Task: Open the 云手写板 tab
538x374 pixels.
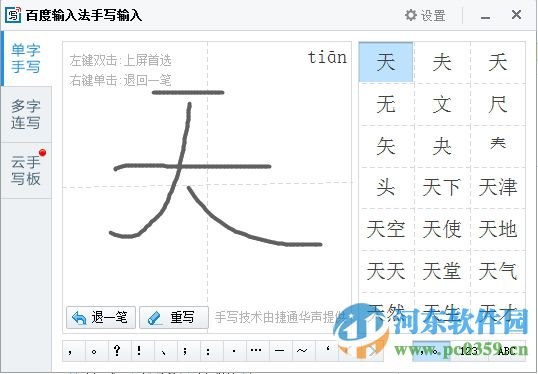Action: click(26, 171)
